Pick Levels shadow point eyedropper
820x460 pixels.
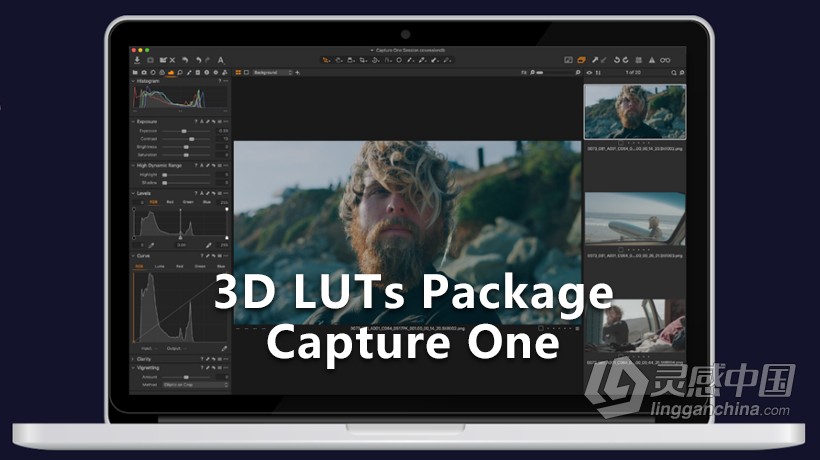[x=151, y=245]
